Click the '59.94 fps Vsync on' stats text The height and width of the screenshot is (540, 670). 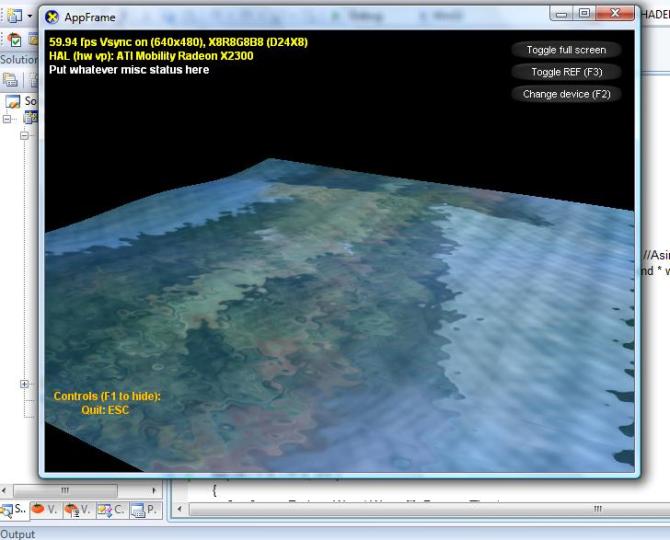[178, 42]
